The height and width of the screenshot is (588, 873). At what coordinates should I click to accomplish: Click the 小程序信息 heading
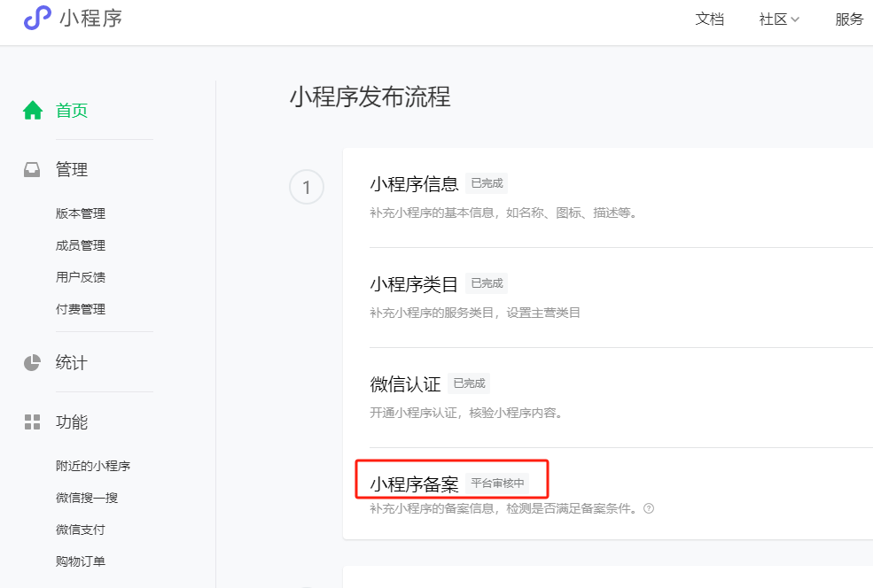[x=414, y=184]
